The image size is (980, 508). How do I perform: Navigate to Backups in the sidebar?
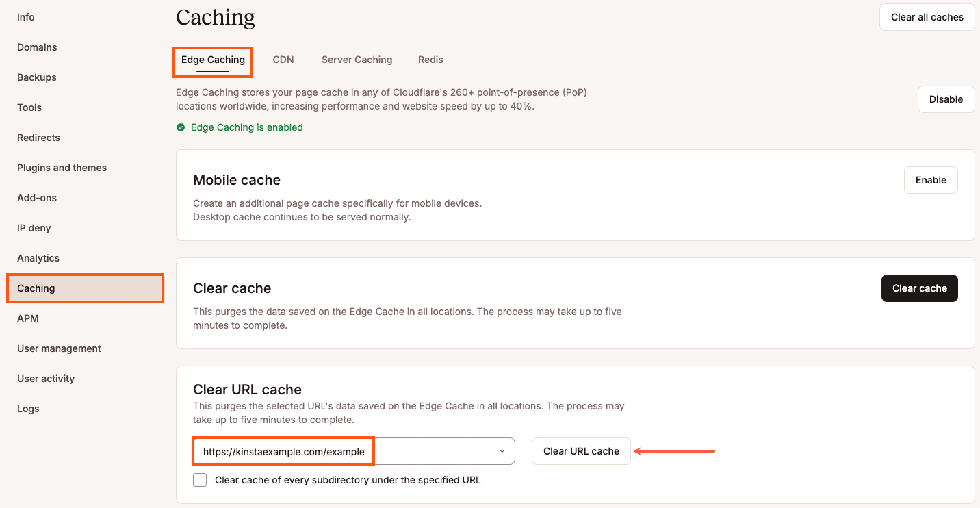click(x=36, y=77)
